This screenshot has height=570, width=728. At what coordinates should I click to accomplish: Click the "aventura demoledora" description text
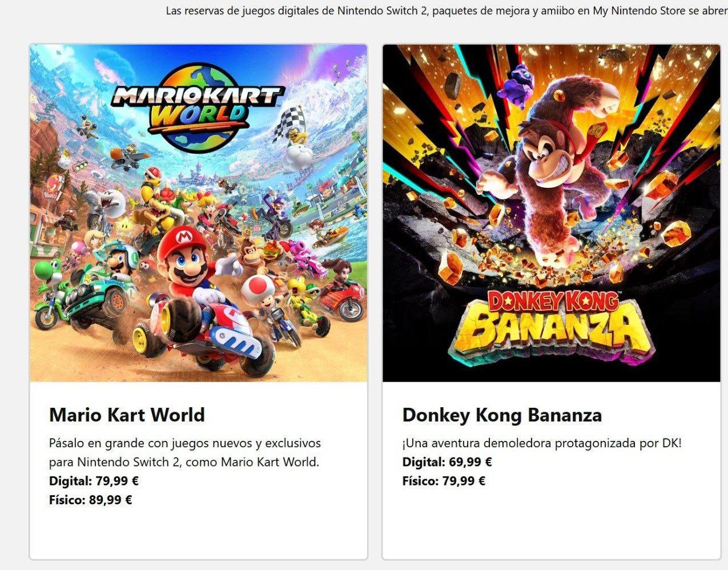click(x=542, y=443)
